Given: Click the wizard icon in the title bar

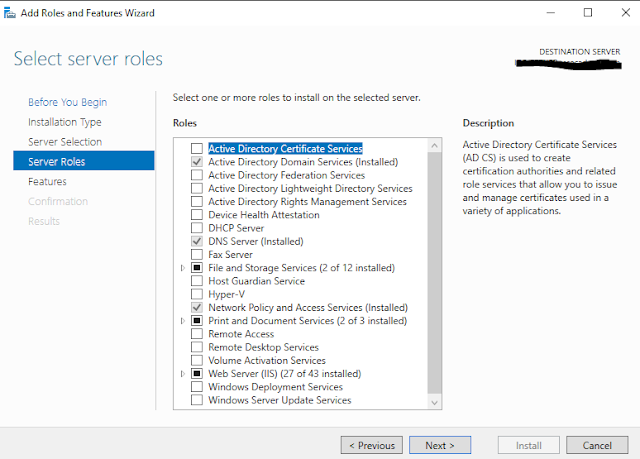Looking at the screenshot, I should [10, 13].
